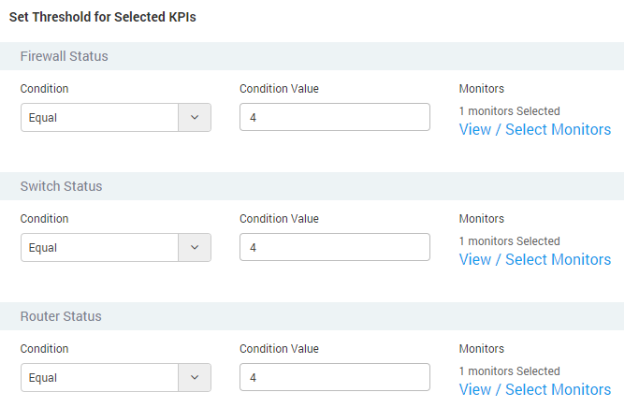Open View / Select Monitors for Switch Status
The height and width of the screenshot is (401, 624).
coord(535,260)
